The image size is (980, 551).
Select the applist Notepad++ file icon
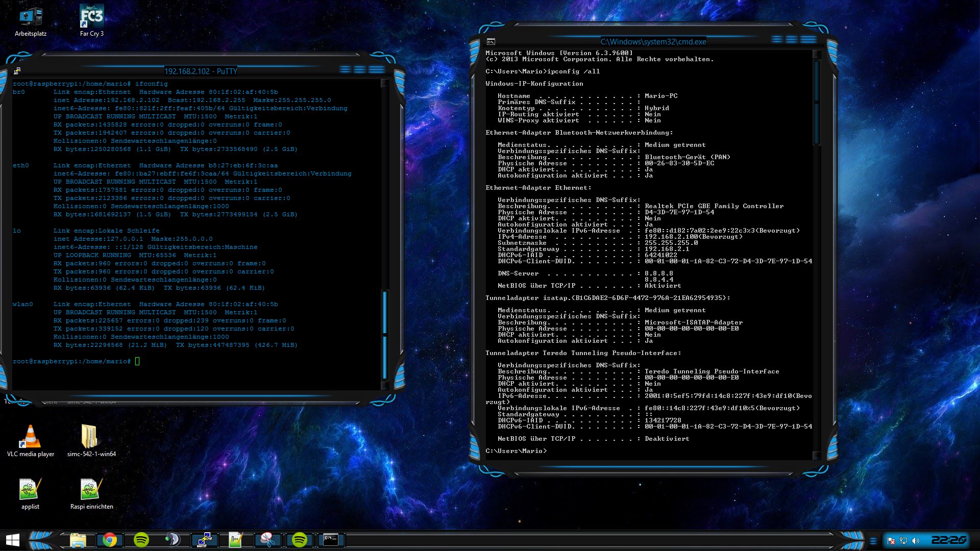30,490
